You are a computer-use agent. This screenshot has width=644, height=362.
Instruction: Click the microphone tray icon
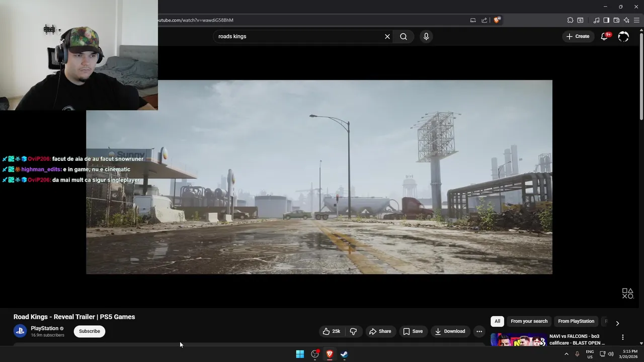click(x=577, y=354)
